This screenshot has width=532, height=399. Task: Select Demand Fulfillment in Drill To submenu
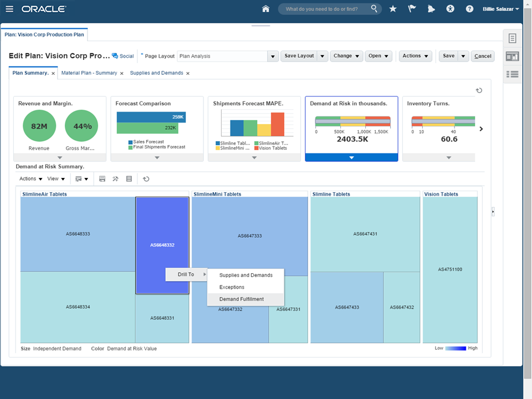[x=245, y=299]
